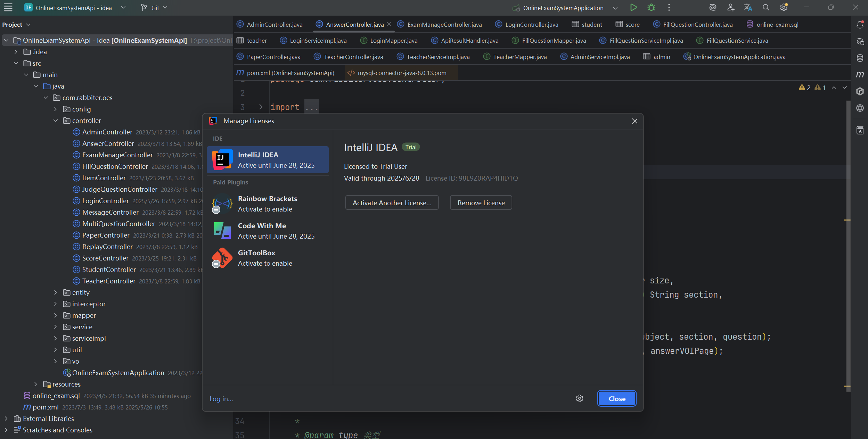Viewport: 868px width, 439px height.
Task: Open LoginMapper.java tab
Action: click(389, 41)
